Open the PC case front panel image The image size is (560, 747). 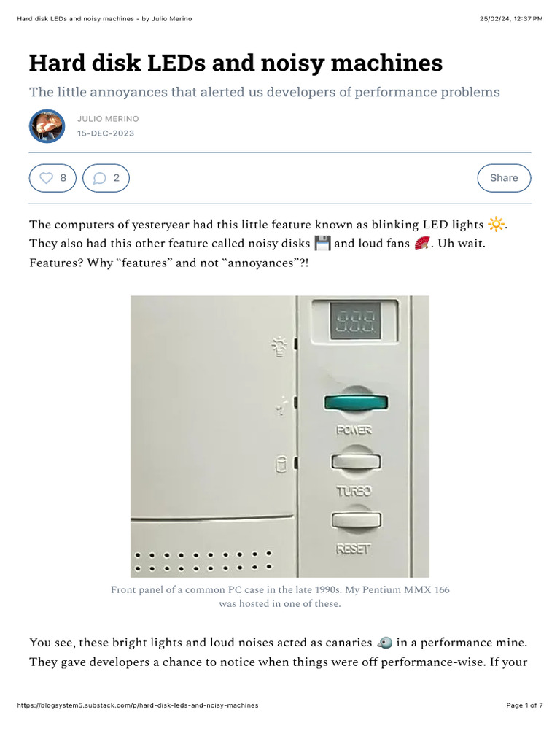pos(280,436)
